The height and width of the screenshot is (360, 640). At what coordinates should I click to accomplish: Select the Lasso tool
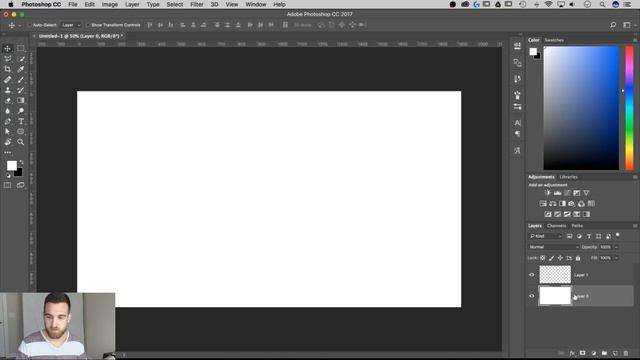click(7, 59)
